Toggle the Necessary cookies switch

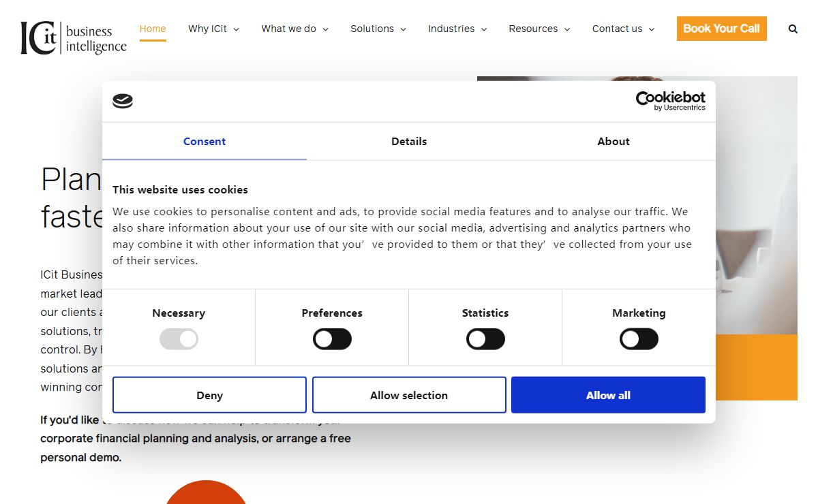tap(179, 339)
